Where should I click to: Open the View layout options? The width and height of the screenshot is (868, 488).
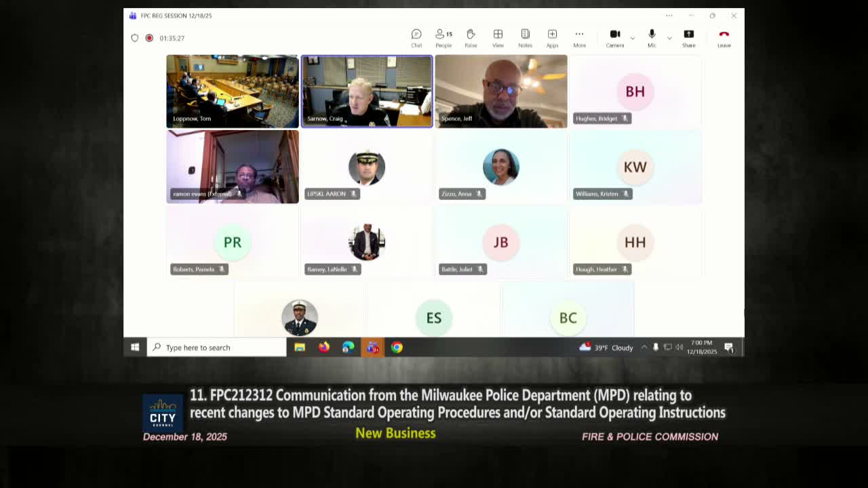click(x=498, y=38)
